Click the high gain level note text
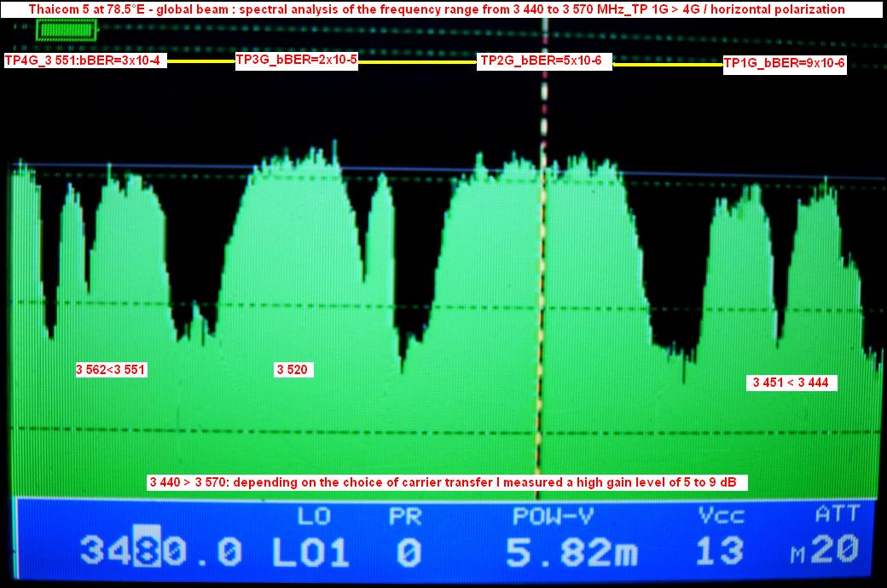The height and width of the screenshot is (588, 887). coord(447,483)
